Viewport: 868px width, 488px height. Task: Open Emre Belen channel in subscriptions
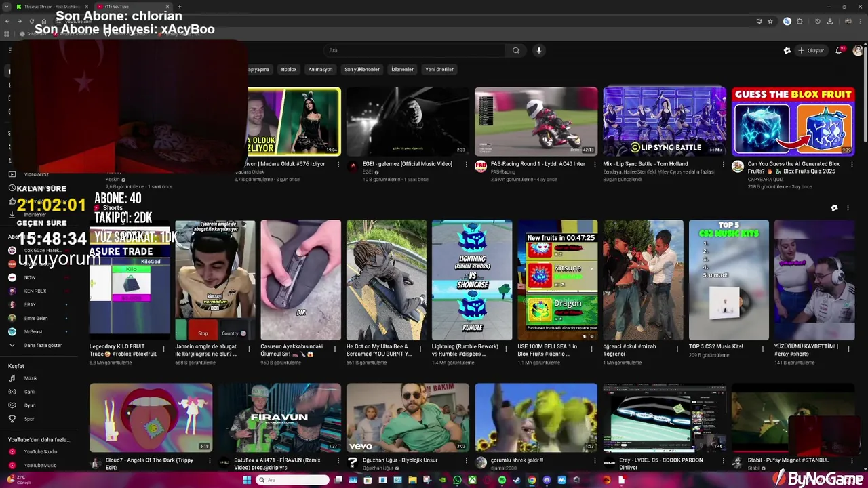[x=37, y=318]
